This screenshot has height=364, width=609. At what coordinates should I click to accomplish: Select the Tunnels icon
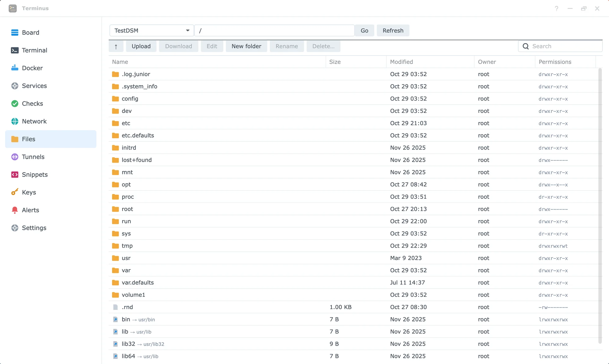coord(15,157)
